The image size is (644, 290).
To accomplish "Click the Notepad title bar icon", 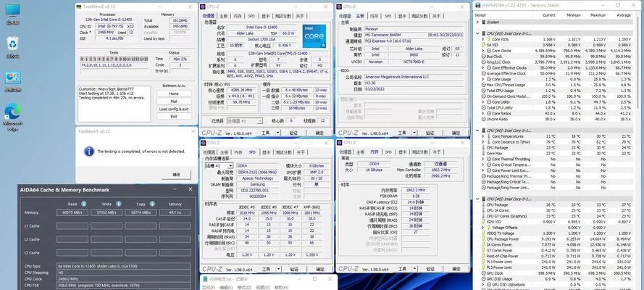I will tap(205, 278).
